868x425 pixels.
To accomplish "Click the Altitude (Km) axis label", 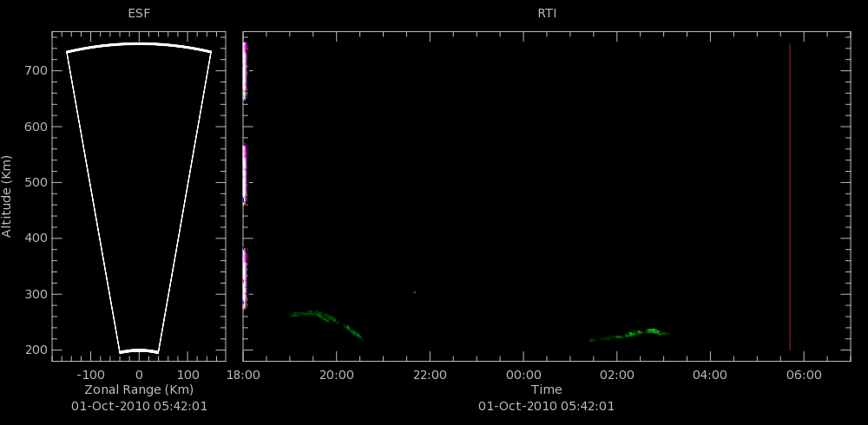I will pyautogui.click(x=7, y=196).
